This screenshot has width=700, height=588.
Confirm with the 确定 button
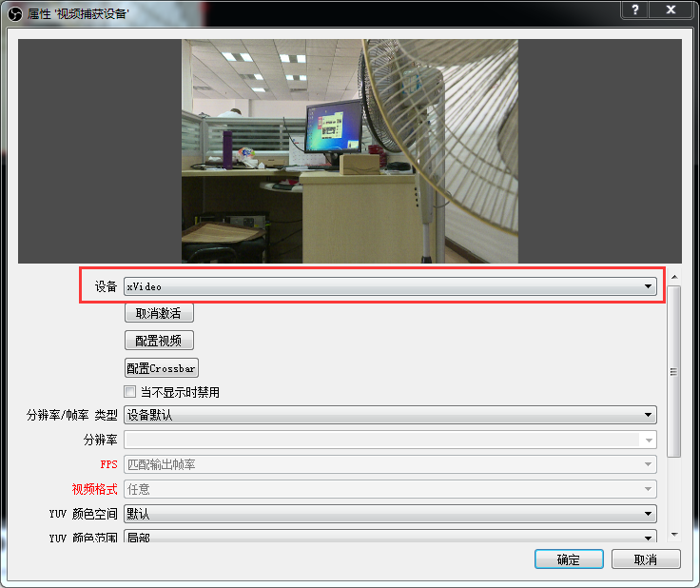coord(569,559)
